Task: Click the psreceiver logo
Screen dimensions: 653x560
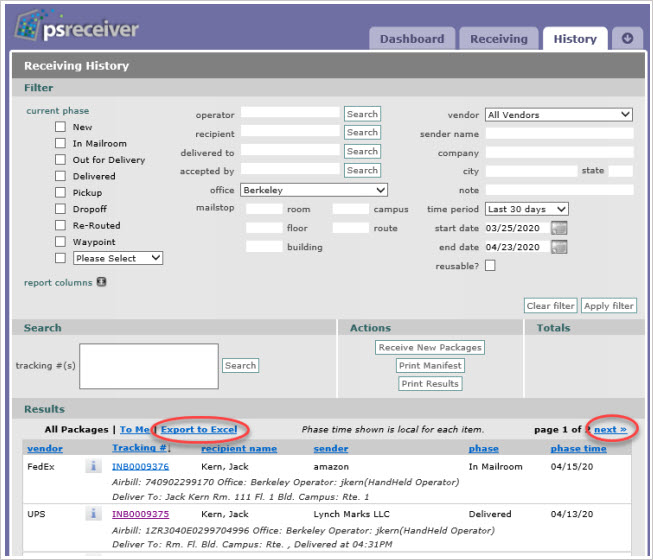Action: [x=77, y=26]
